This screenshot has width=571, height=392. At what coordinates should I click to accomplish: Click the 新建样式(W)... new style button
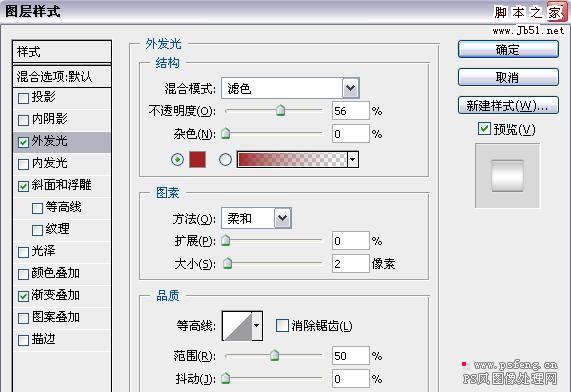(x=508, y=105)
